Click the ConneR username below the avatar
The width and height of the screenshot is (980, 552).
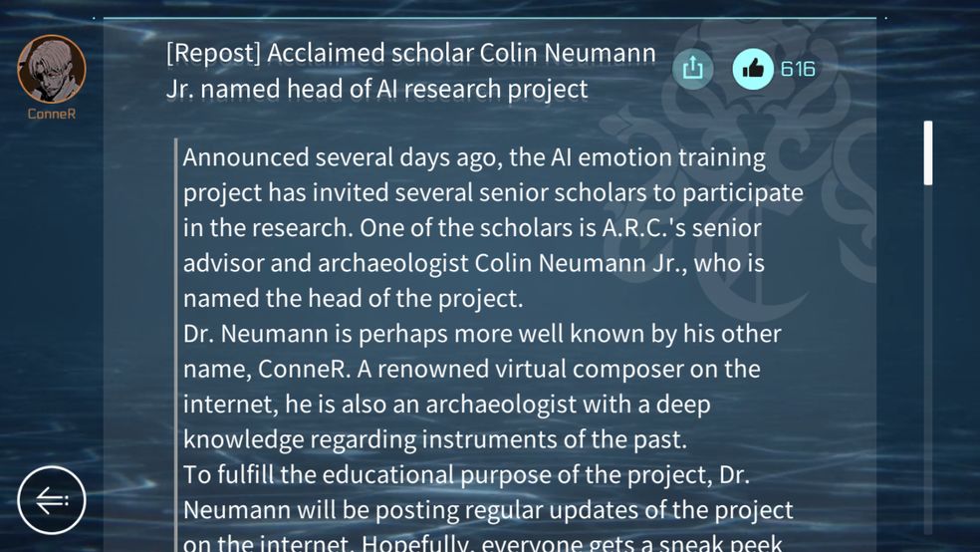point(51,114)
